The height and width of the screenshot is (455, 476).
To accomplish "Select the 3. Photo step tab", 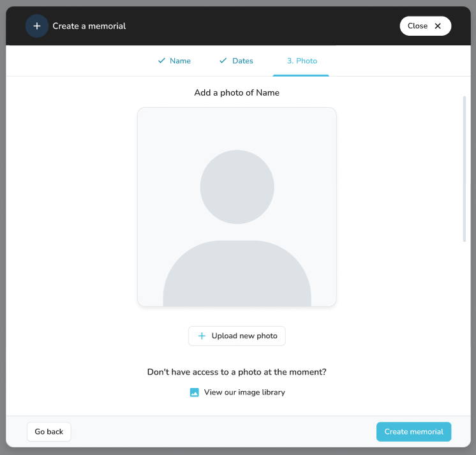I will click(301, 61).
